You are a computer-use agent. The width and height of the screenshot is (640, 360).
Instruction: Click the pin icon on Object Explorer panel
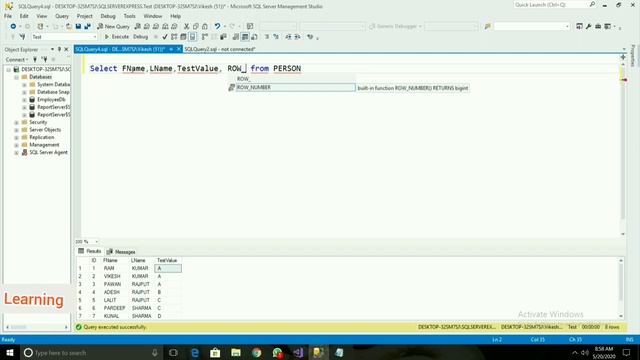point(59,49)
